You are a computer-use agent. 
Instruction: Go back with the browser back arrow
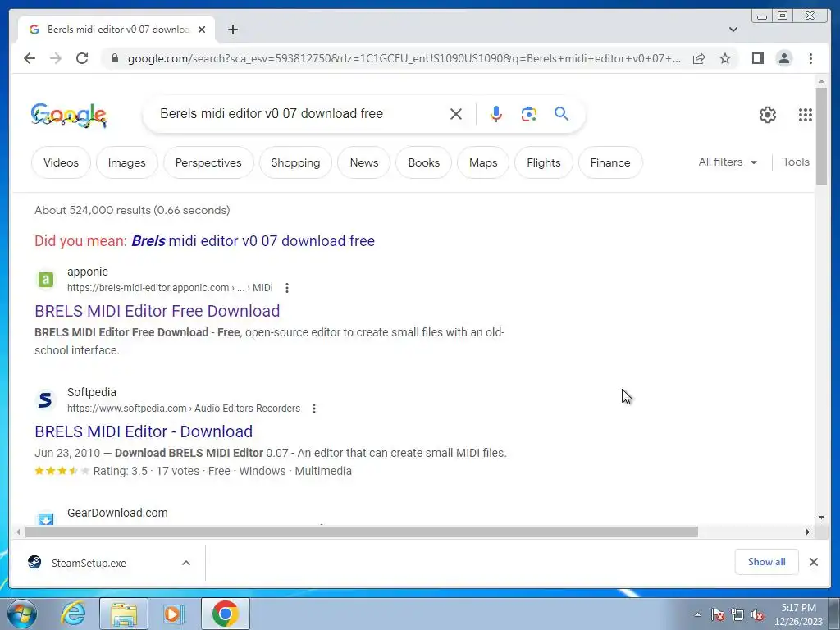click(30, 58)
